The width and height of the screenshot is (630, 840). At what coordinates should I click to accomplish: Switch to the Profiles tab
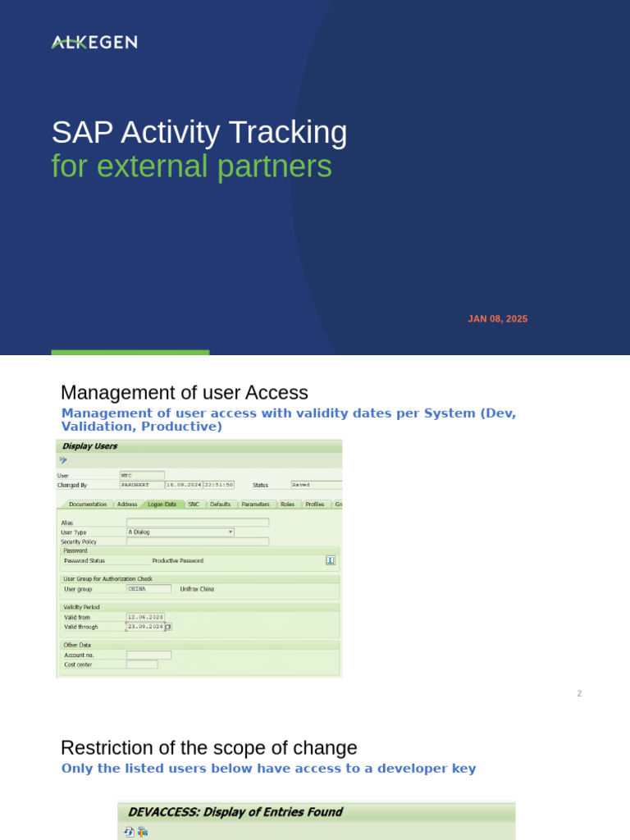(314, 504)
